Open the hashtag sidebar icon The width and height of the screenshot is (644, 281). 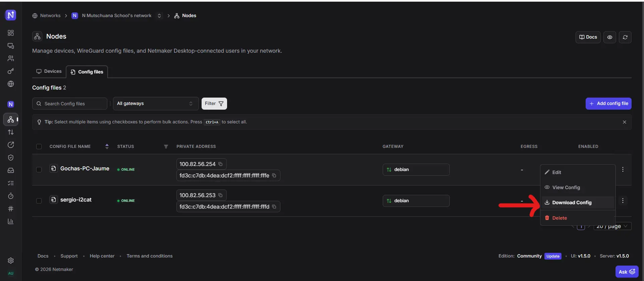pyautogui.click(x=11, y=209)
